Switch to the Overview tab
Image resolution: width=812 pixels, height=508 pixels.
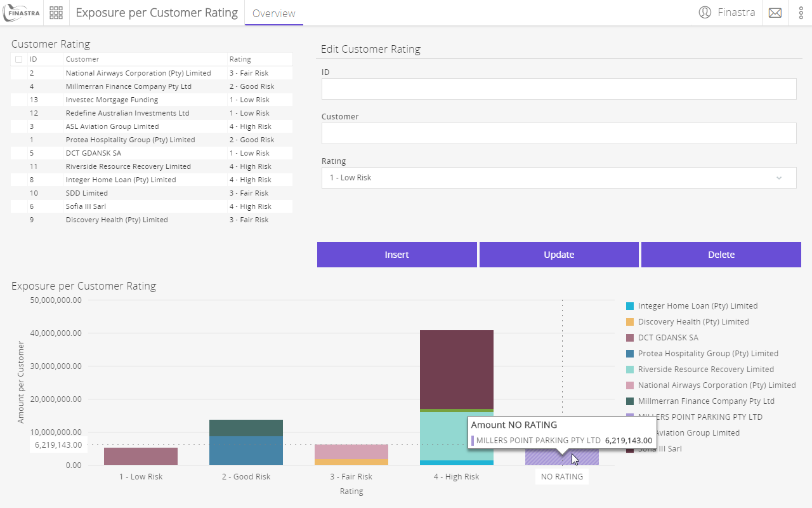[x=274, y=13]
